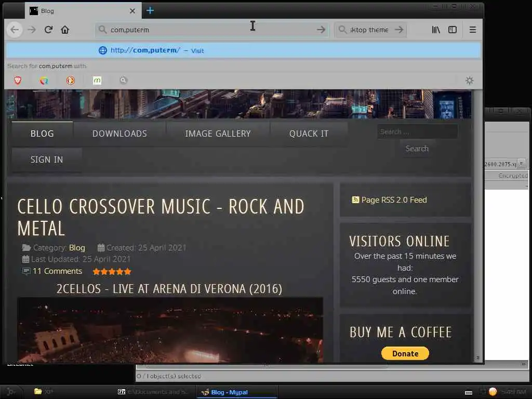This screenshot has width=532, height=399.
Task: Click the VISITORS ONLINE heading
Action: tap(400, 241)
